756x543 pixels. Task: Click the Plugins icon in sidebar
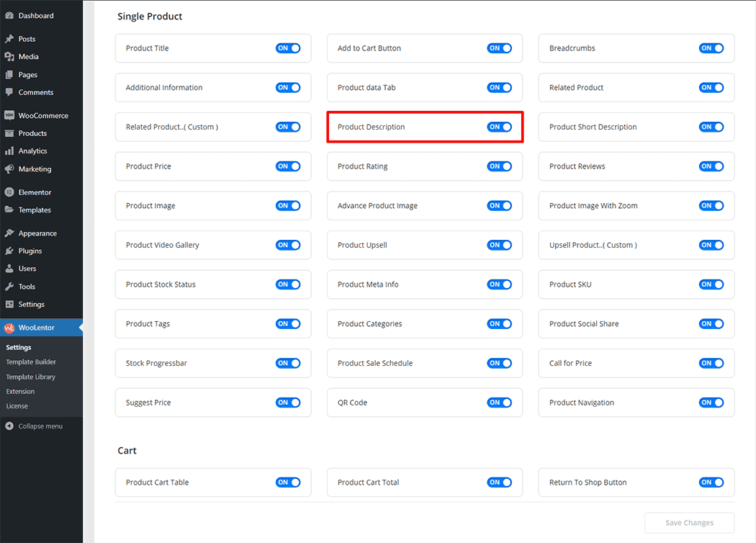click(9, 251)
